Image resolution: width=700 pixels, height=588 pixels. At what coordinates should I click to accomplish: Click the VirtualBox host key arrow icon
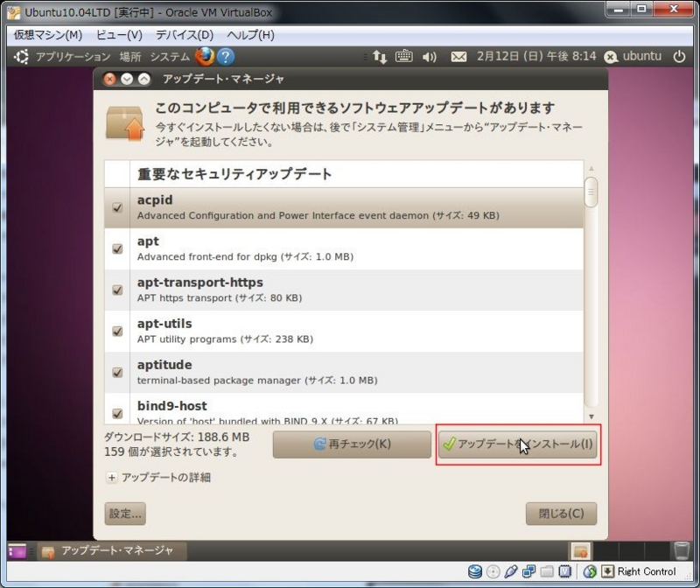pos(607,571)
